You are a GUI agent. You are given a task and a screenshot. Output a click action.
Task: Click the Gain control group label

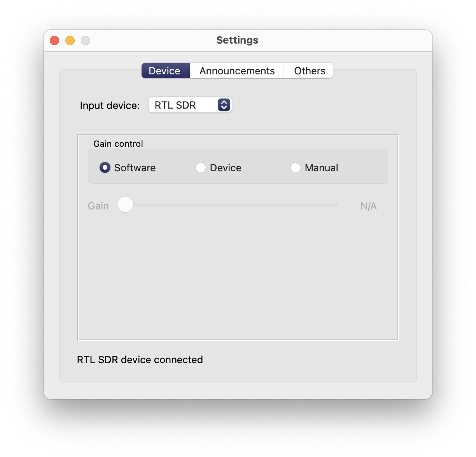[118, 144]
